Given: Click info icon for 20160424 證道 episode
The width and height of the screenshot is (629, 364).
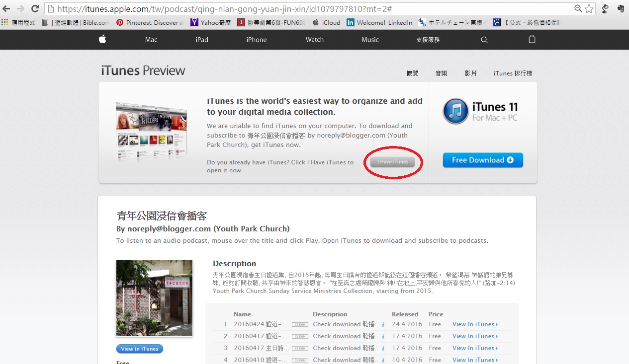Looking at the screenshot, I should click(383, 325).
